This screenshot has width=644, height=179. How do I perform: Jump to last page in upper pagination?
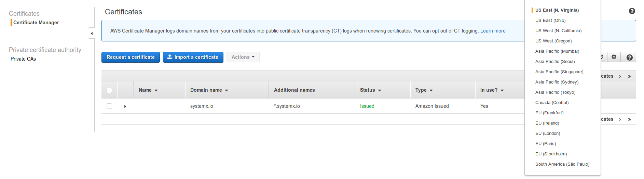[629, 76]
